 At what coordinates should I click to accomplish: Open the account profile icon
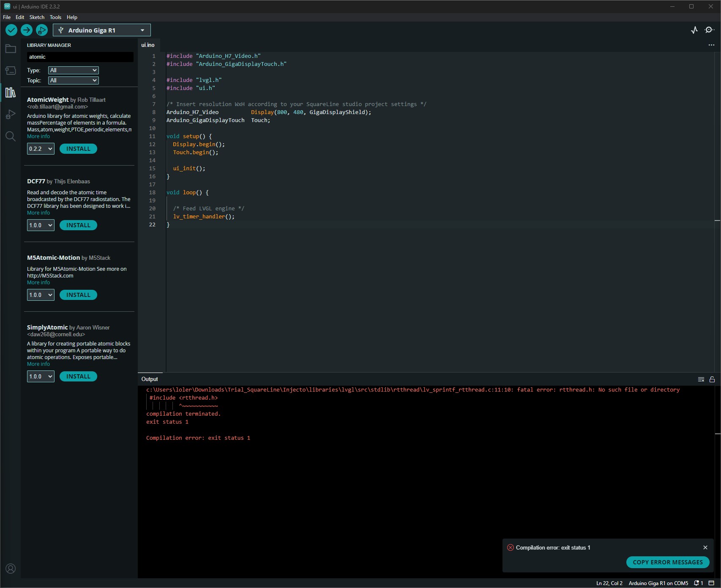11,569
